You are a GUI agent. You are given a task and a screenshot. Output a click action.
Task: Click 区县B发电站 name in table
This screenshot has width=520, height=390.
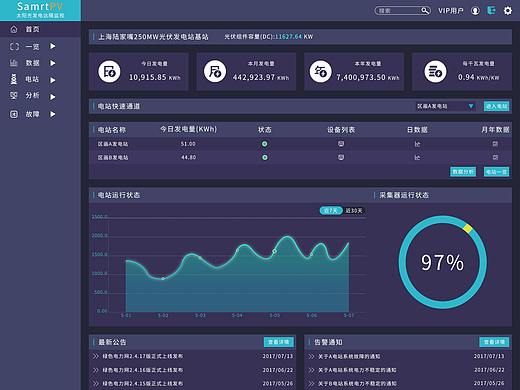113,157
